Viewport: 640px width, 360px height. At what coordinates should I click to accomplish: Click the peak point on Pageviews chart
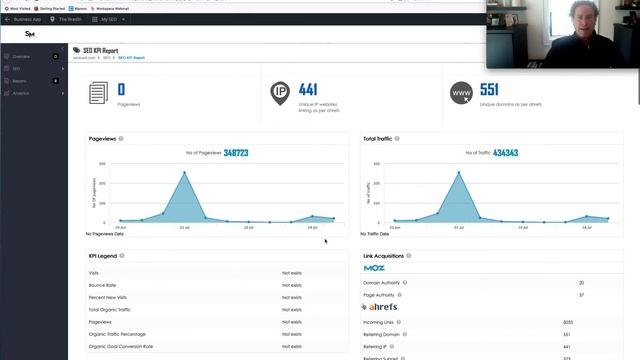pos(184,173)
